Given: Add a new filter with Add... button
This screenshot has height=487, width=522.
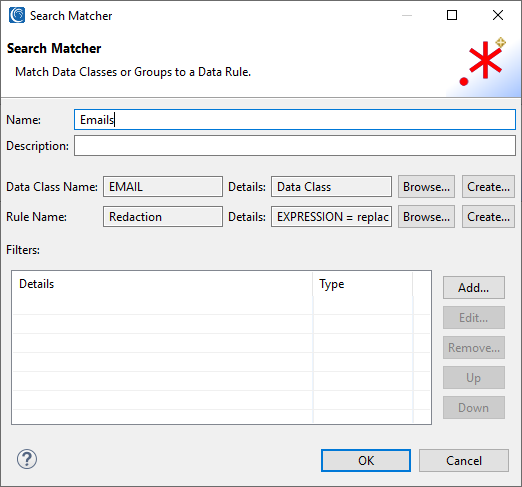Looking at the screenshot, I should click(474, 287).
